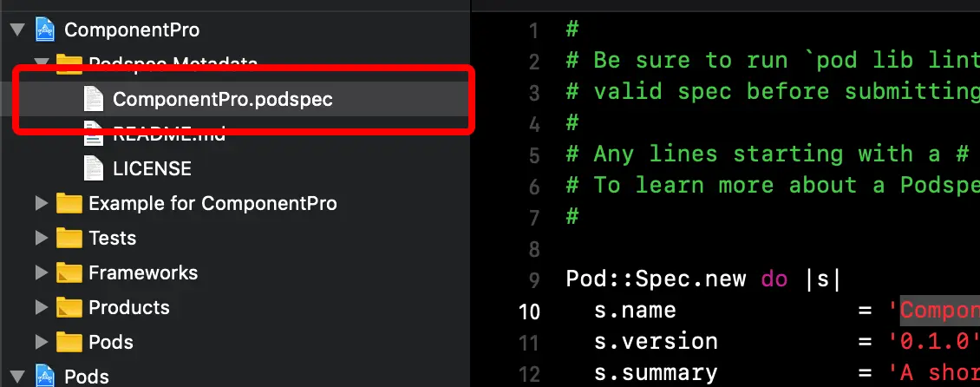Expand the Pods folder under ComponentPro
The width and height of the screenshot is (980, 387).
coord(41,342)
